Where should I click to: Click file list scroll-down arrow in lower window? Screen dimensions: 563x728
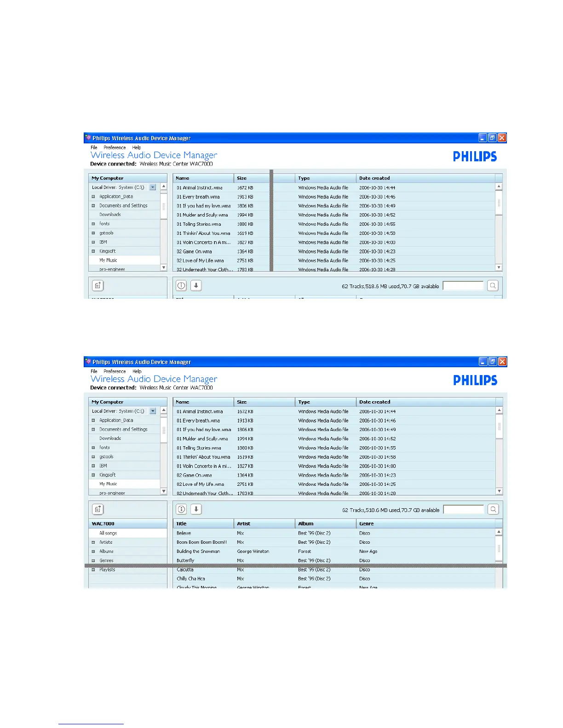(x=499, y=491)
